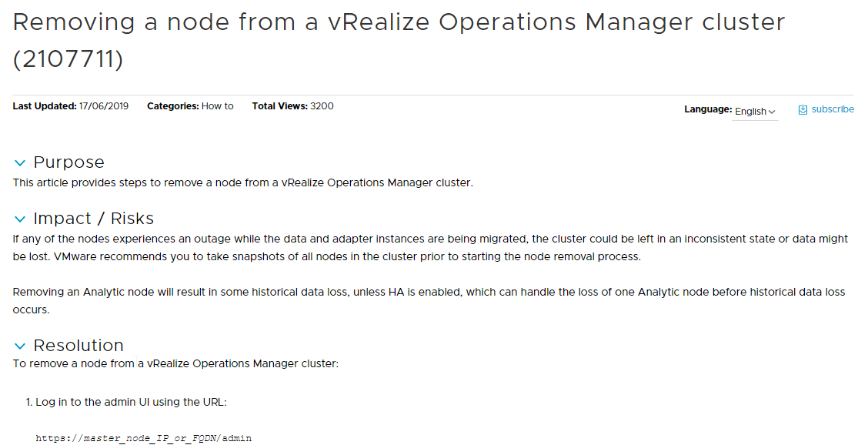The height and width of the screenshot is (445, 868).
Task: Click the article title with 2107711
Action: [399, 40]
